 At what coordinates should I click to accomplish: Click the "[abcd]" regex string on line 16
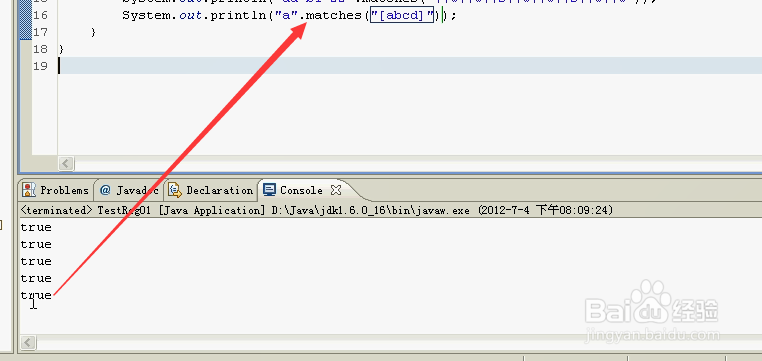coord(402,16)
